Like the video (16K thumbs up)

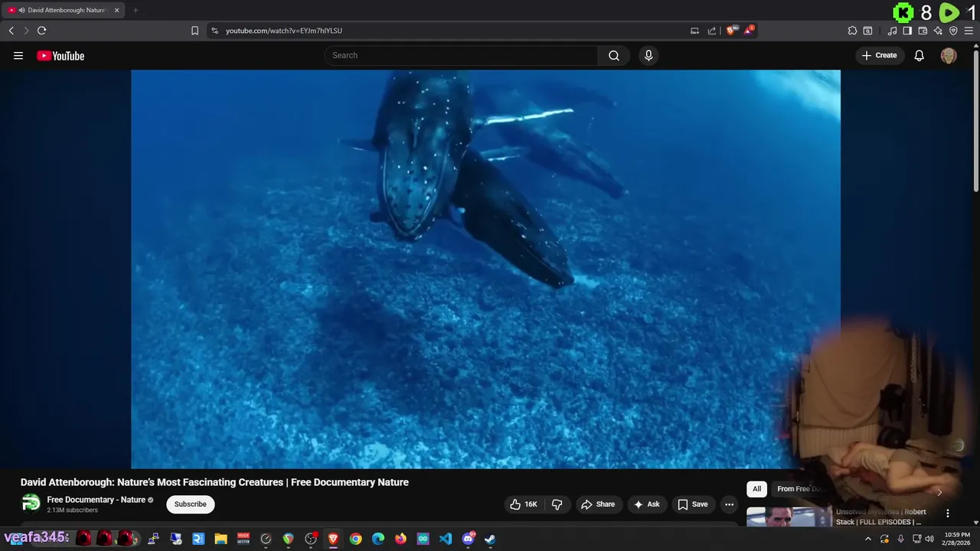pyautogui.click(x=523, y=504)
